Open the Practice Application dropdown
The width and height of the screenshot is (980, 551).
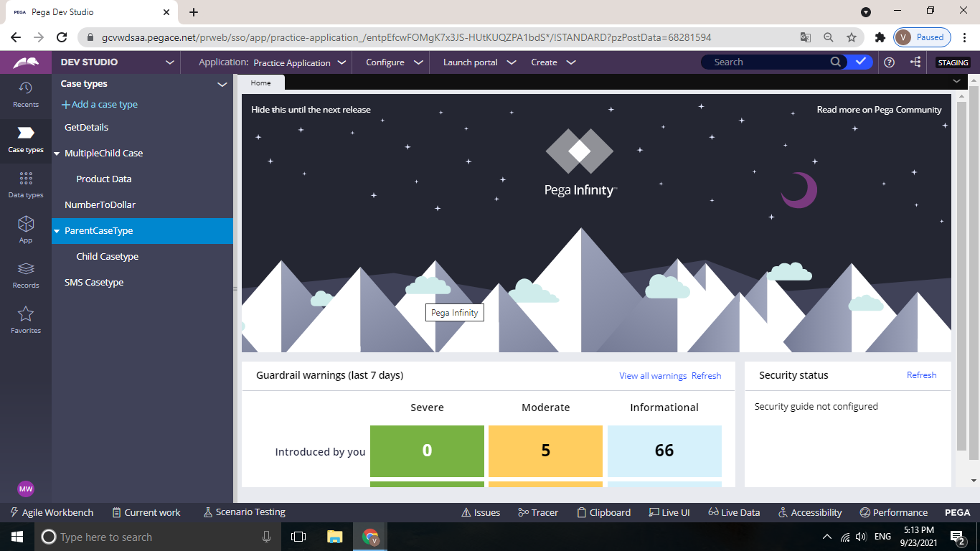[x=300, y=62]
